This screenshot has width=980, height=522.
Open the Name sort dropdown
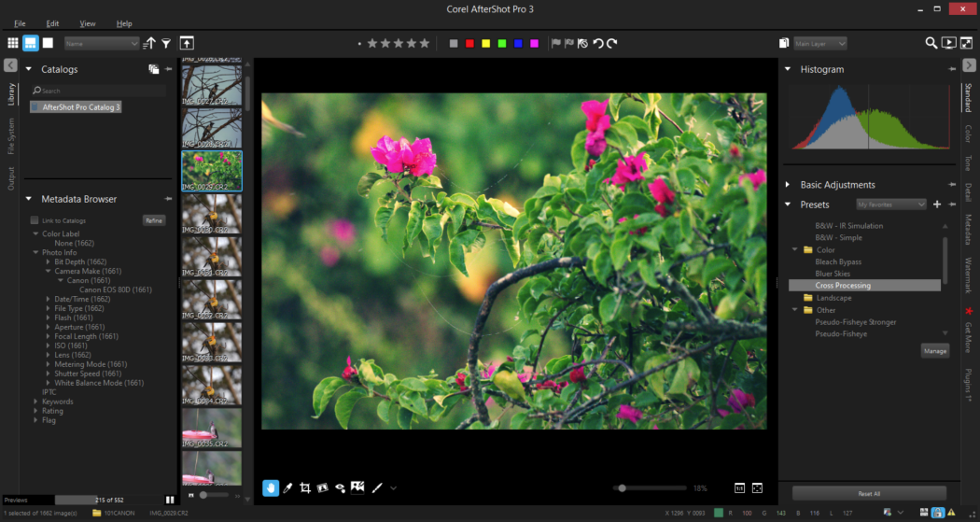click(102, 43)
